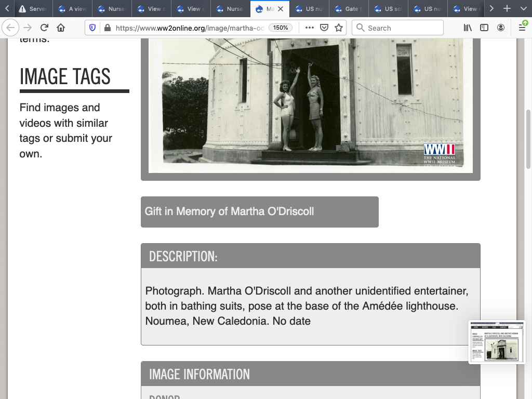This screenshot has height=399, width=532.
Task: Click the browser back arrow button
Action: pos(10,28)
